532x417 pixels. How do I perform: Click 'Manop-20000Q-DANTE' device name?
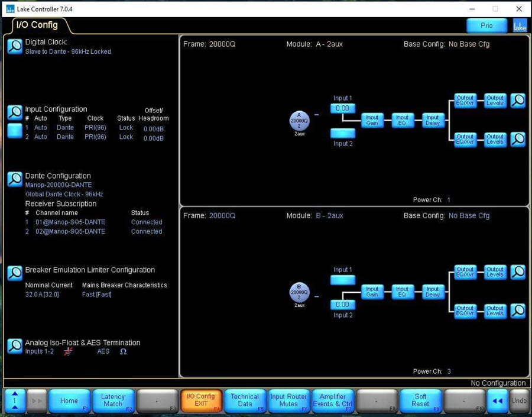pyautogui.click(x=59, y=185)
